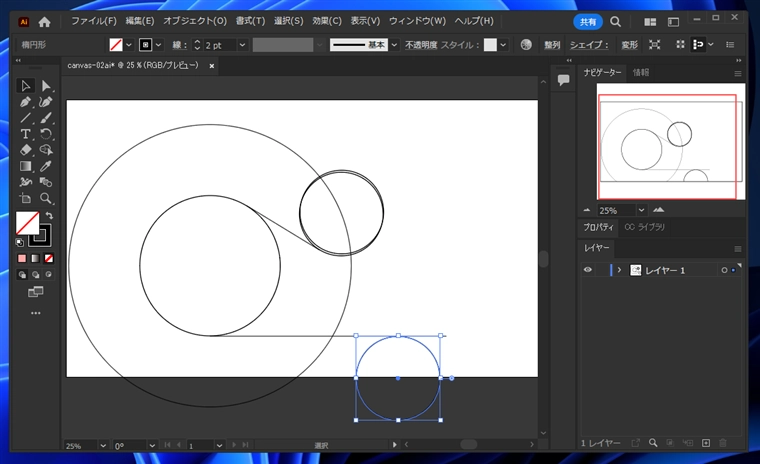The height and width of the screenshot is (464, 760).
Task: Open the ファイル(F) menu
Action: click(94, 21)
